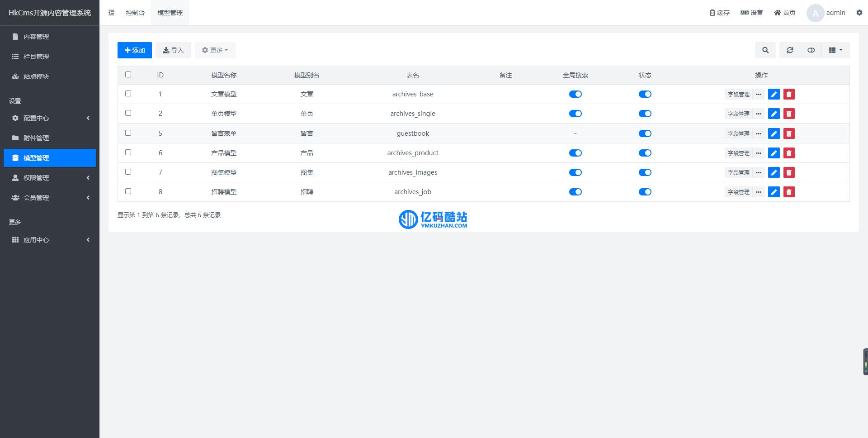868x438 pixels.
Task: Delete the 产品模型 row
Action: coord(789,153)
